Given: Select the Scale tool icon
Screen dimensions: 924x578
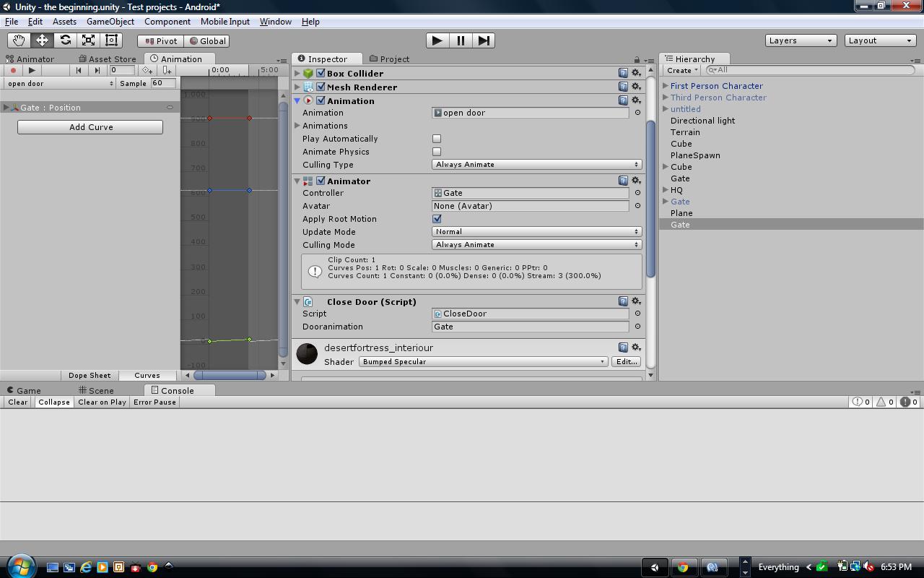Looking at the screenshot, I should [x=89, y=40].
